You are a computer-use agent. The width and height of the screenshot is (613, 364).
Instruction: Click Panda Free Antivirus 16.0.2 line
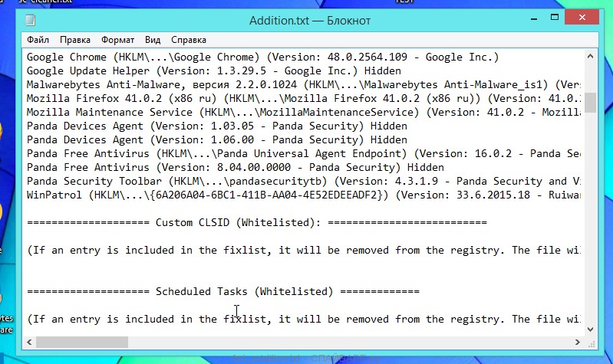point(303,153)
